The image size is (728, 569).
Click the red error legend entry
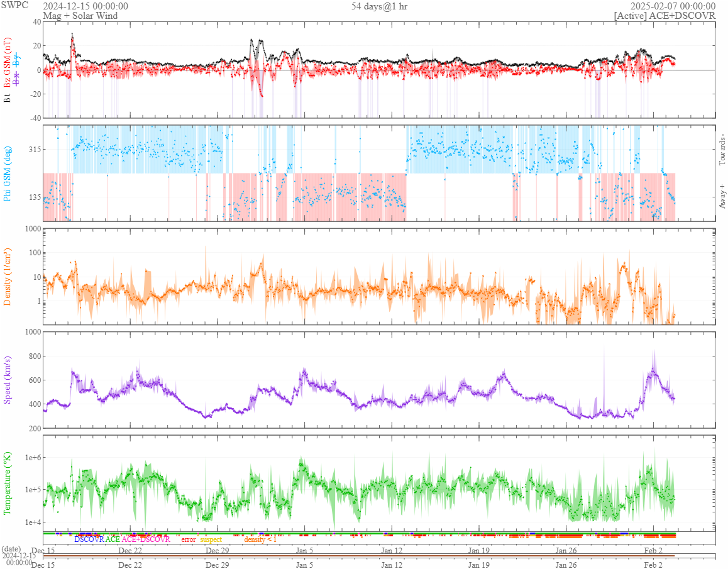coord(188,539)
